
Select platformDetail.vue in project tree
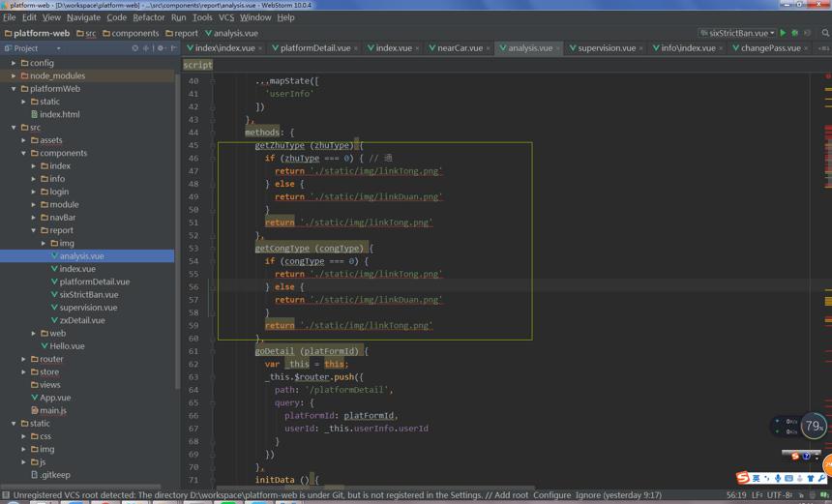[95, 282]
